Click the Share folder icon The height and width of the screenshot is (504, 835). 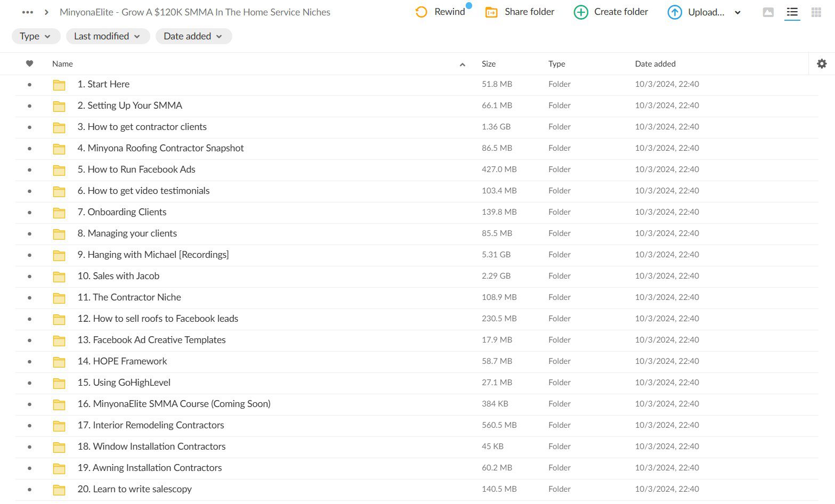pyautogui.click(x=491, y=12)
